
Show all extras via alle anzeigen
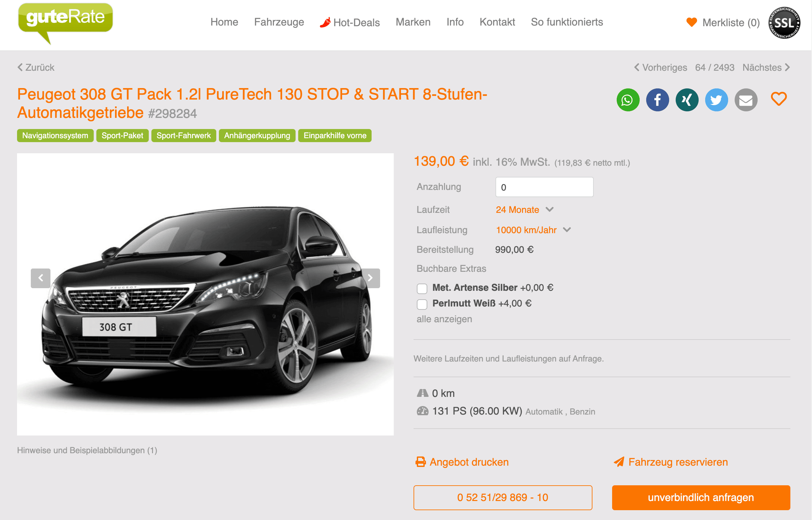coord(444,319)
